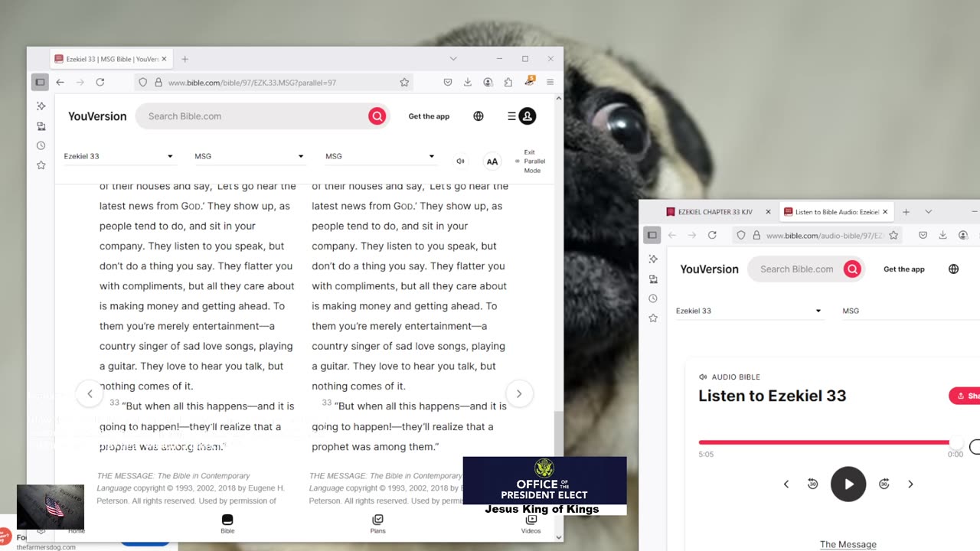Open new tab in right browser window
The image size is (980, 551).
tap(906, 212)
